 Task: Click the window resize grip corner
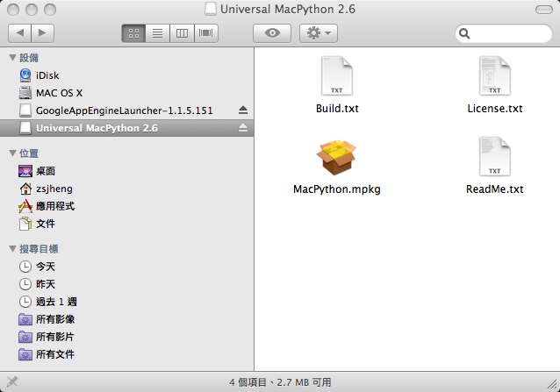553,384
